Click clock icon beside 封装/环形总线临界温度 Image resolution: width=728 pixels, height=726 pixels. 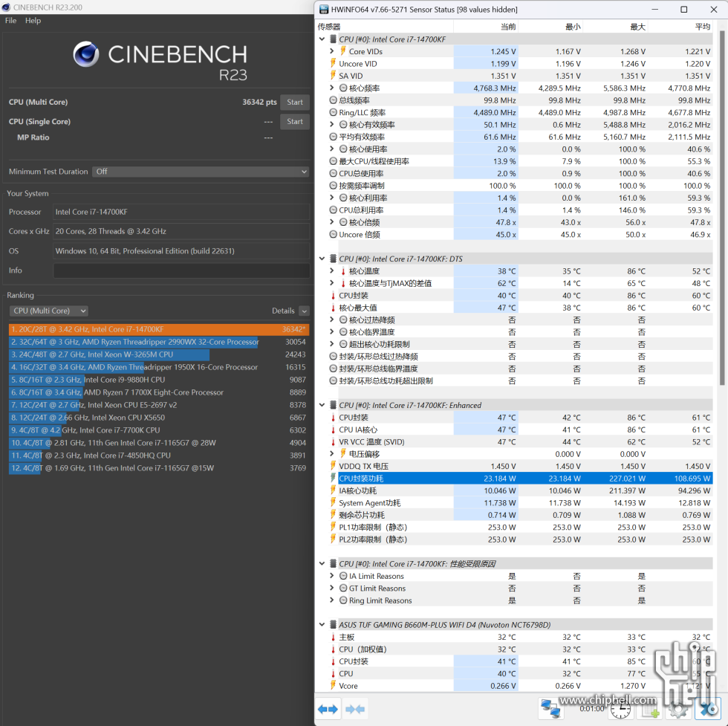point(333,369)
